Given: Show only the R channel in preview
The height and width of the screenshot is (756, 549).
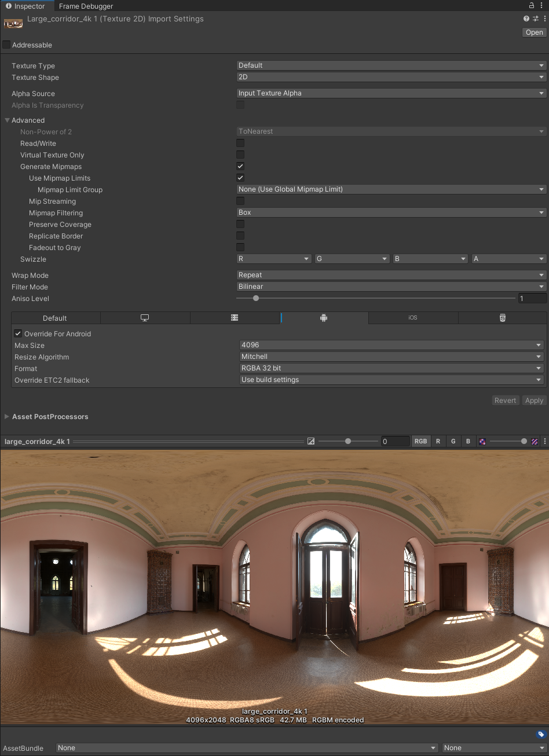Looking at the screenshot, I should point(438,441).
